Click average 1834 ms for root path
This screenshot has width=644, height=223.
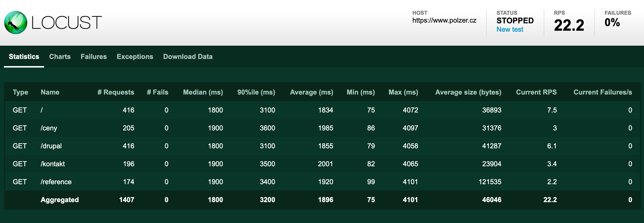[x=325, y=110]
